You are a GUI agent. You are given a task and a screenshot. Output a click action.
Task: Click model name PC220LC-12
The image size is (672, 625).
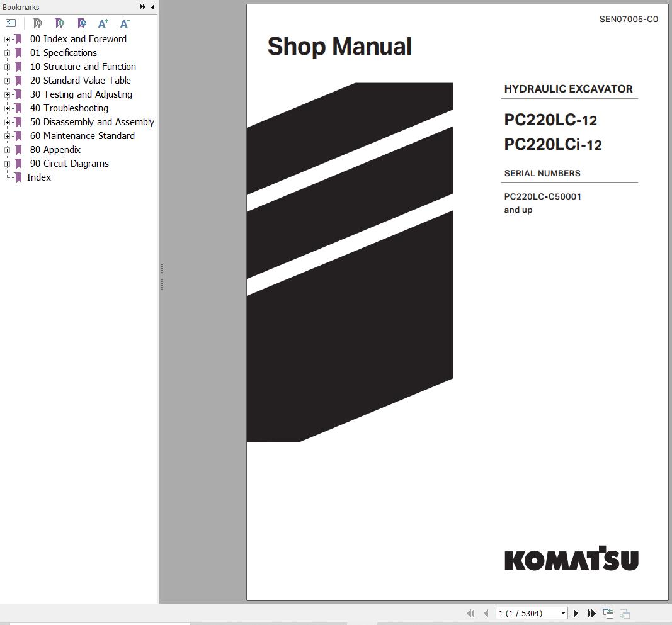click(x=550, y=120)
